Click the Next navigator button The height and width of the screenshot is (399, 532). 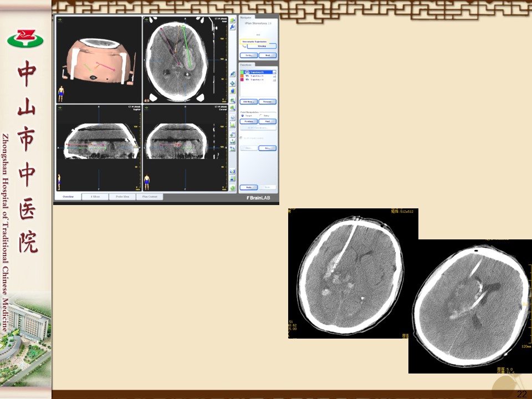(268, 55)
